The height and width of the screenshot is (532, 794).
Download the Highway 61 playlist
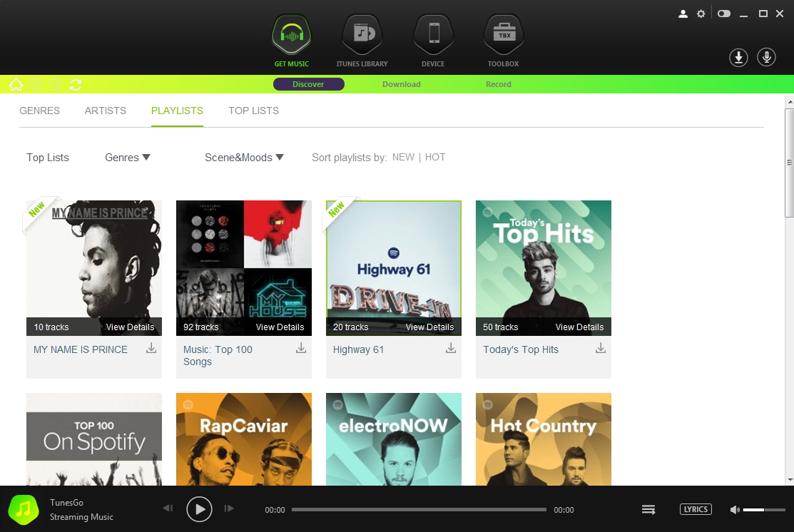click(x=451, y=348)
